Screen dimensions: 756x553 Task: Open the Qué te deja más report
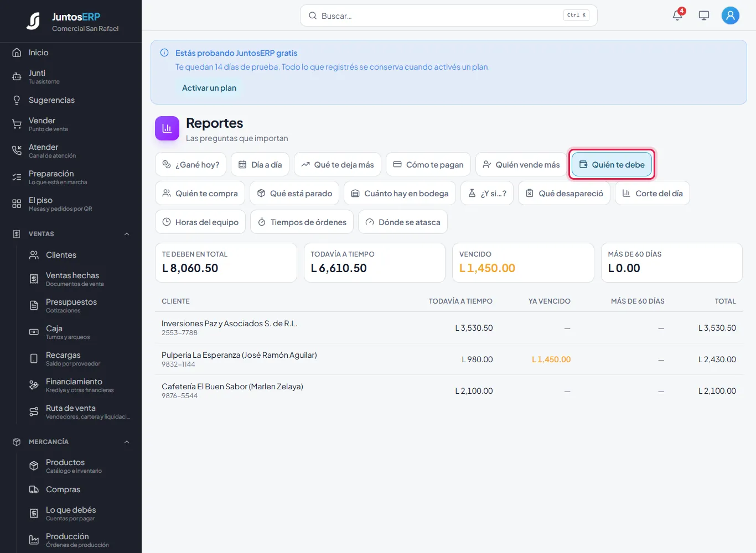[338, 165]
